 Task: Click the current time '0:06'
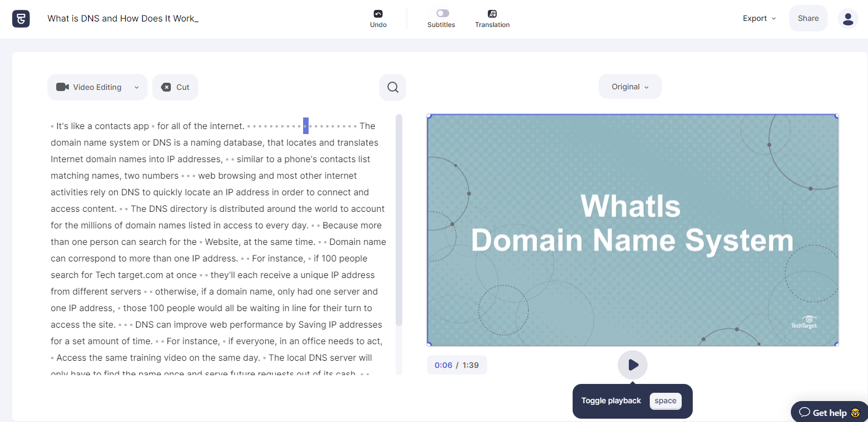443,365
